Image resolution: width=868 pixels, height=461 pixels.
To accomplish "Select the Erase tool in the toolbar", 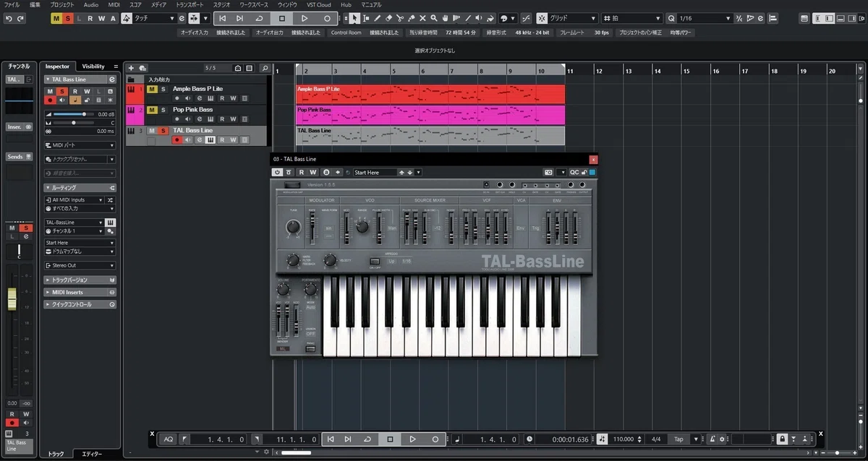I will click(x=388, y=18).
